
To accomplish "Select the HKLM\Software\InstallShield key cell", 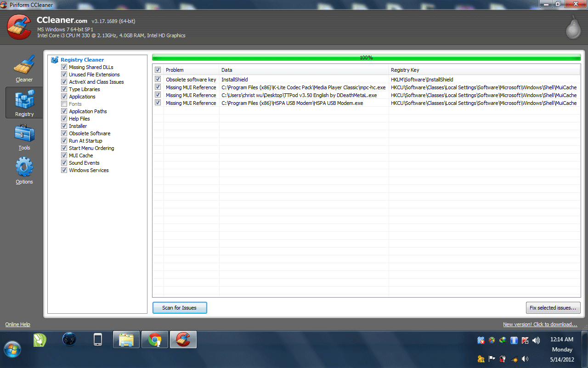I will click(484, 80).
